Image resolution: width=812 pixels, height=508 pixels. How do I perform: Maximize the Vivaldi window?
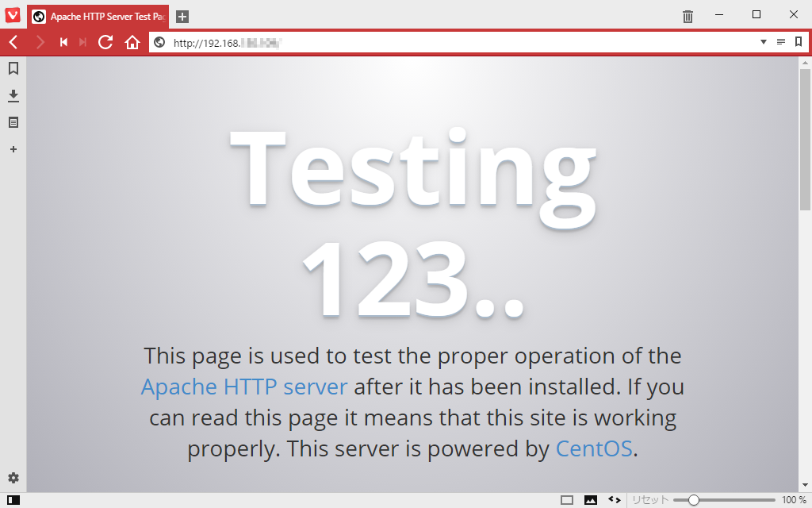point(756,14)
